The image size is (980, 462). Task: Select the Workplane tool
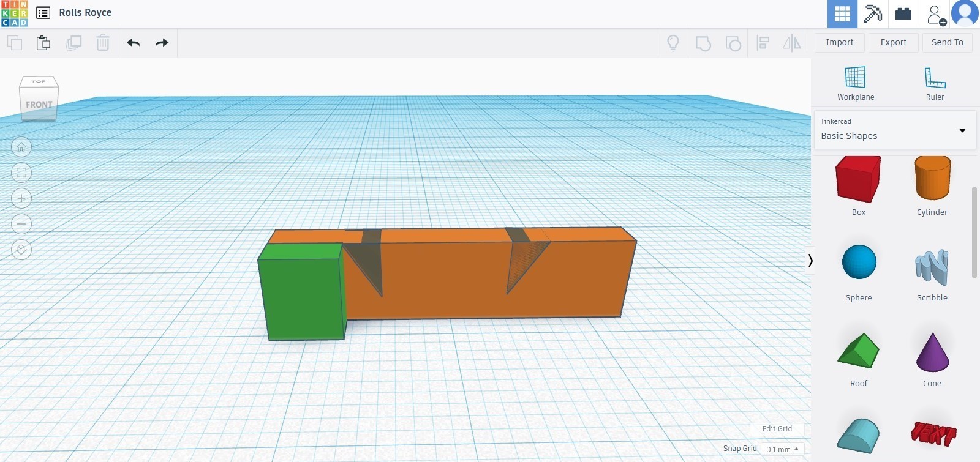pos(856,83)
